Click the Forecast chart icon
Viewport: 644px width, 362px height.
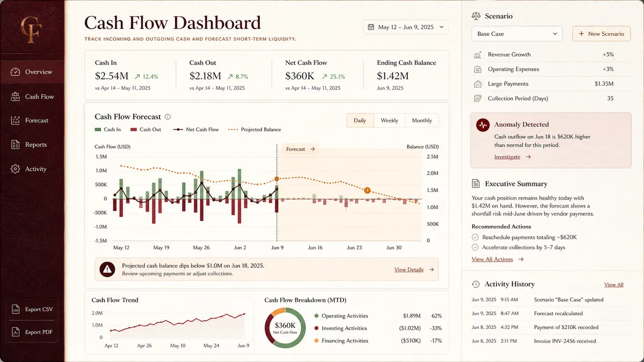(15, 121)
